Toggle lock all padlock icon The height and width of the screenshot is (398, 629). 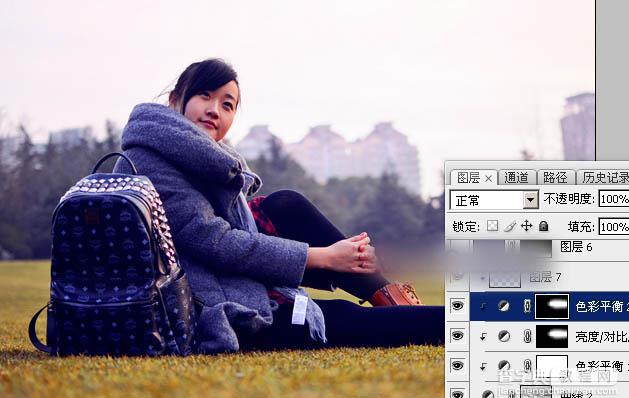(544, 226)
